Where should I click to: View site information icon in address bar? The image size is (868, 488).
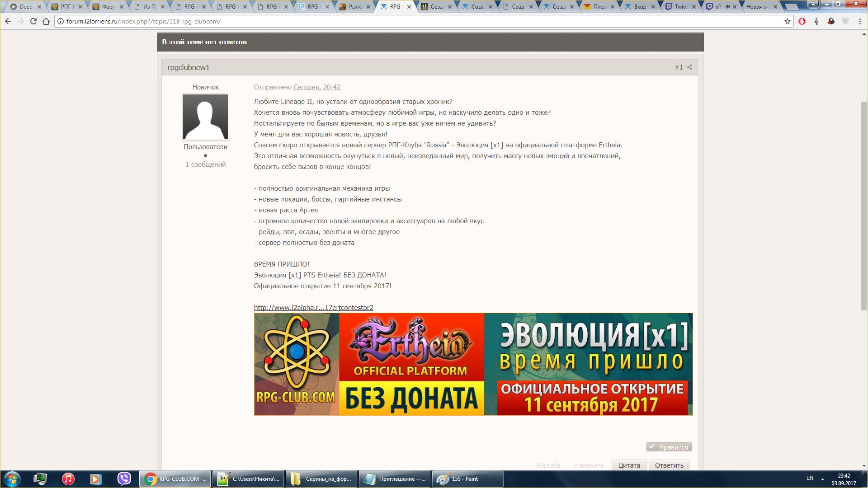(60, 21)
